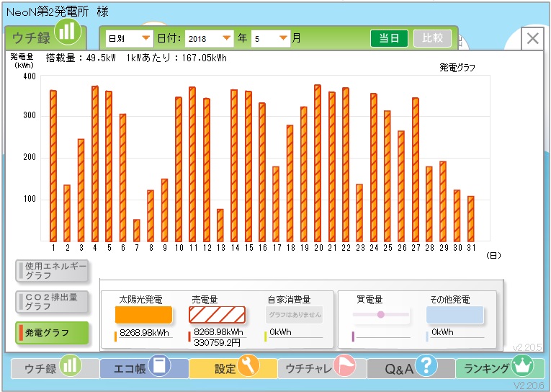Switch to CO2排出量グラフ
This screenshot has height=392, width=551.
pyautogui.click(x=52, y=302)
